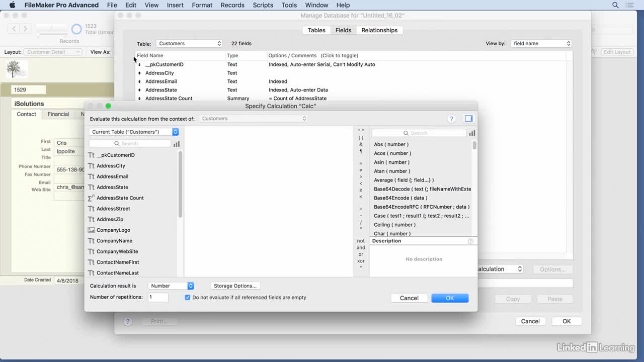This screenshot has height=362, width=644.
Task: Open the context Customers dropdown
Action: 253,119
